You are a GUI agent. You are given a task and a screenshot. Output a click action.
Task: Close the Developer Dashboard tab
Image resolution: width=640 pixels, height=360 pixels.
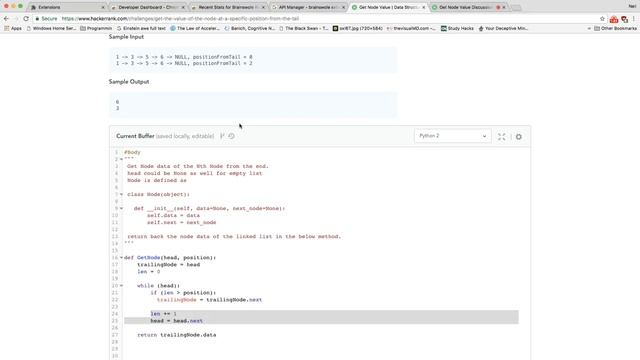[182, 7]
